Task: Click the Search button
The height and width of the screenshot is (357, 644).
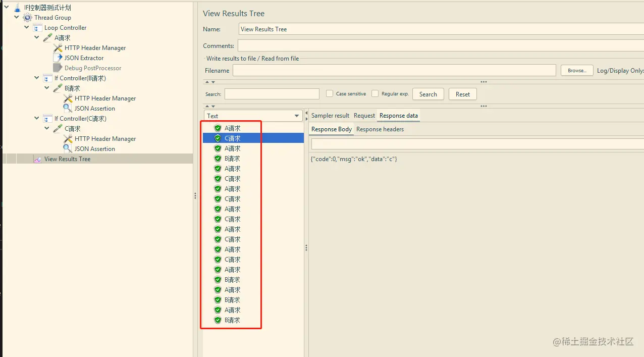Action: 428,94
